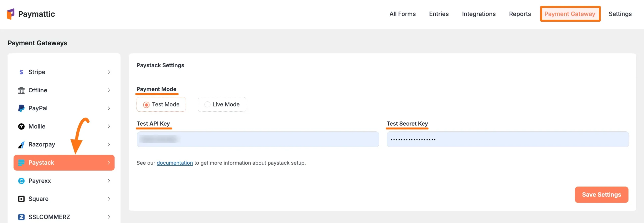Select Stripe gateway label
The height and width of the screenshot is (223, 644).
pos(37,72)
